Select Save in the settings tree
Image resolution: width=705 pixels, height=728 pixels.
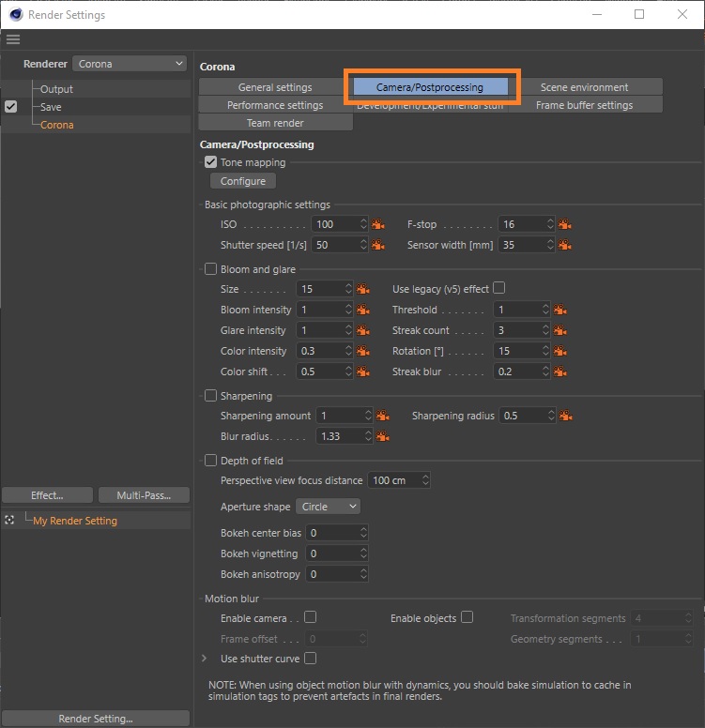51,107
